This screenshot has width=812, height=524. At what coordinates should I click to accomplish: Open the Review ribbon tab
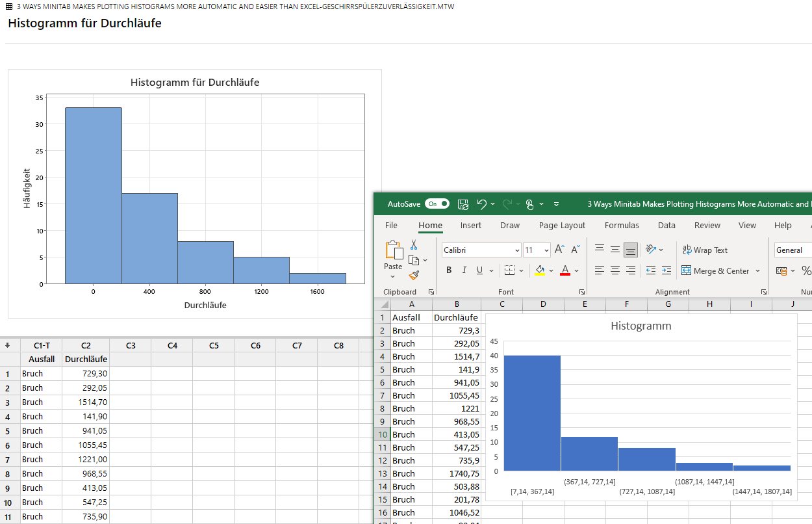[x=707, y=225]
